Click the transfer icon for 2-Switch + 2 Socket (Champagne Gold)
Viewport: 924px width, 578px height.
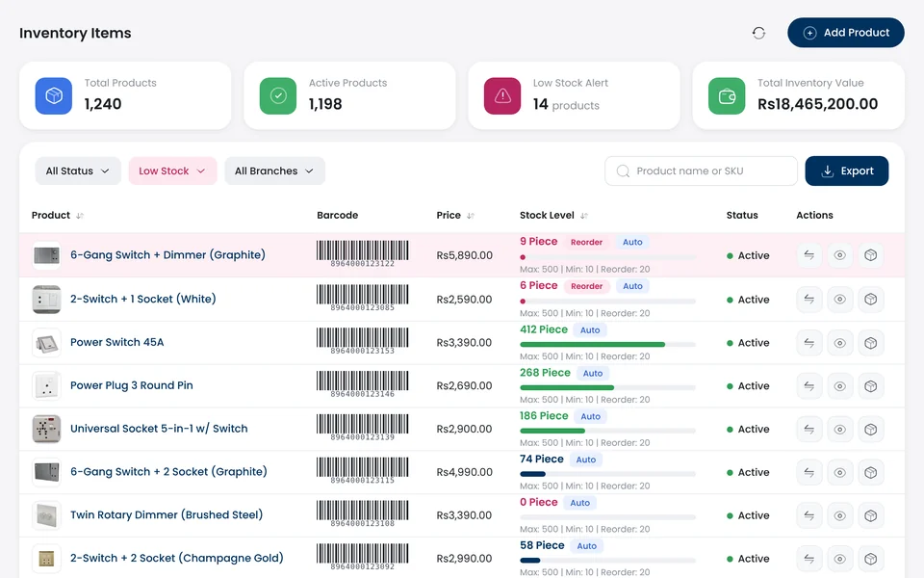point(809,559)
